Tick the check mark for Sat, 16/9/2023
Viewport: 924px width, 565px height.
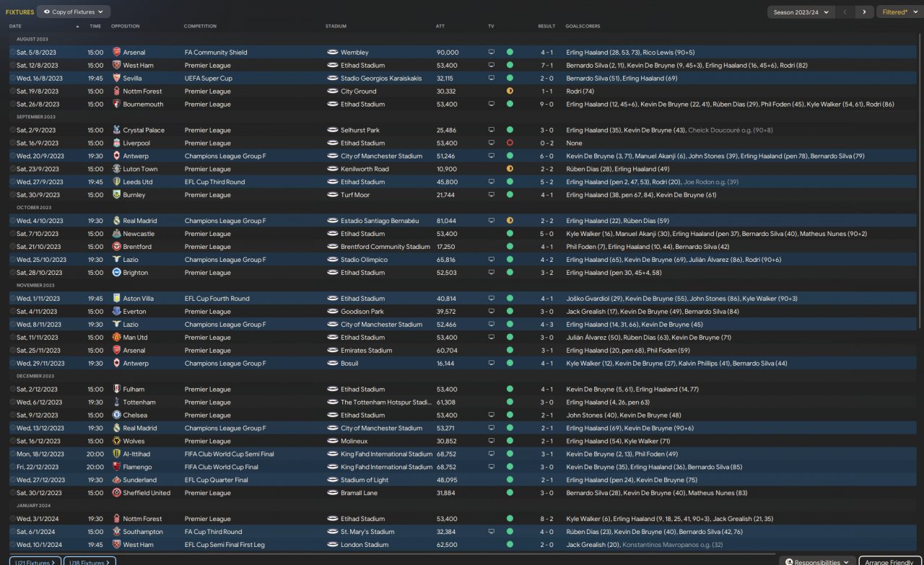coord(12,144)
